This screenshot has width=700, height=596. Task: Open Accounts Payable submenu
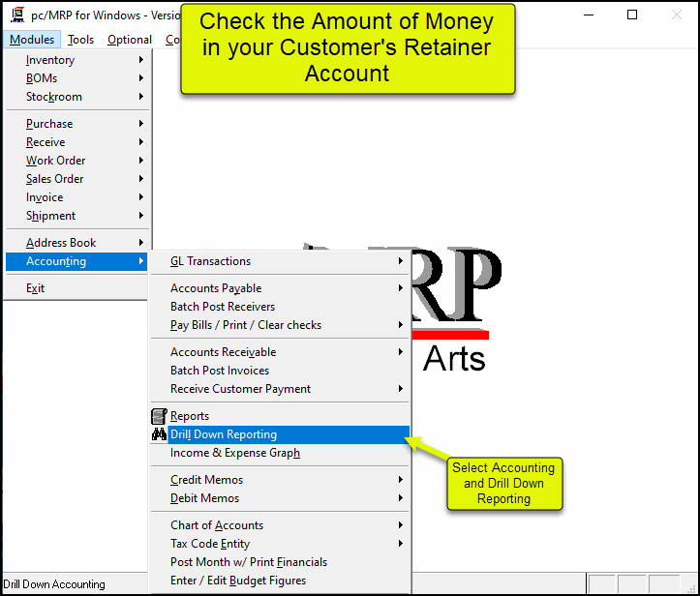[280, 288]
